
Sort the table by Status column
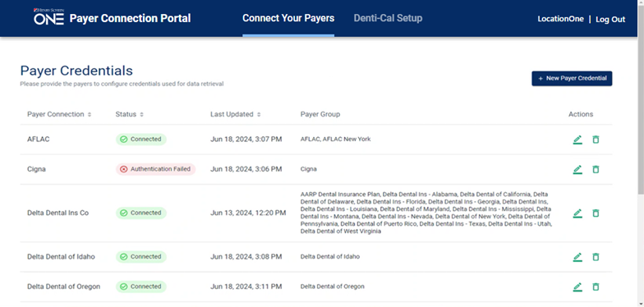point(141,115)
